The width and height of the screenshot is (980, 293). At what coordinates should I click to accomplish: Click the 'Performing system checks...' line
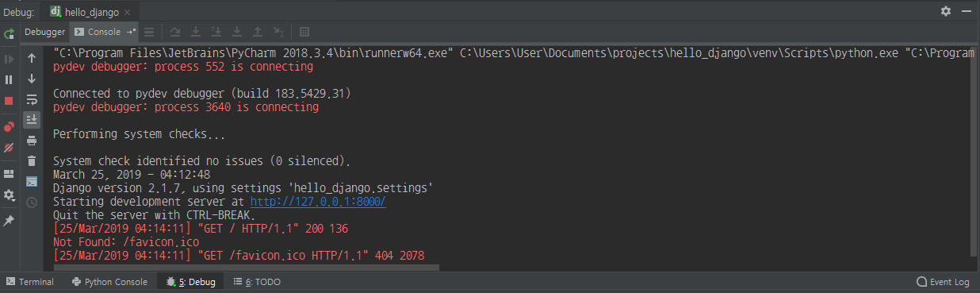click(x=139, y=134)
